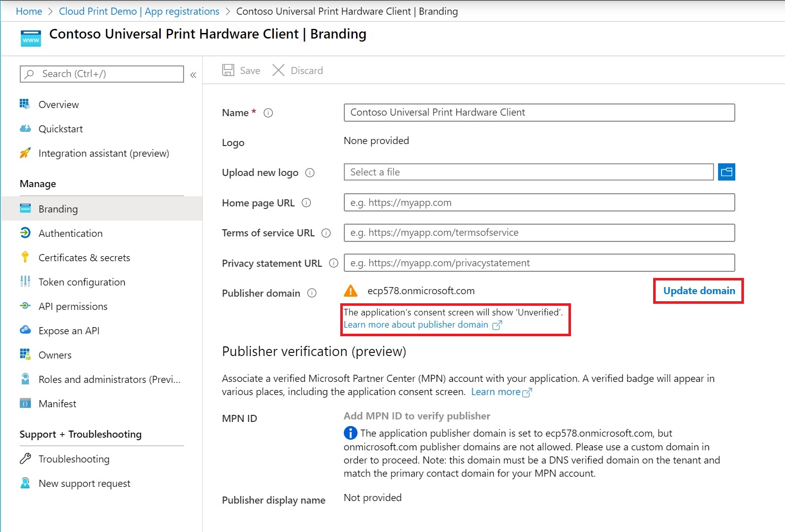Click the info icon beside Publisher domain
Screen dimensions: 785x532
point(312,293)
